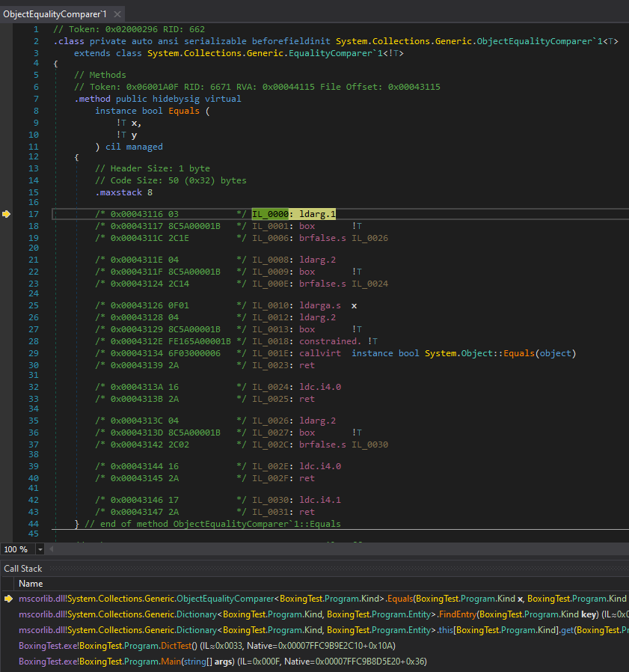Select the BoxingTest.Program.DictTest call stack frame
The width and height of the screenshot is (629, 672).
[207, 645]
